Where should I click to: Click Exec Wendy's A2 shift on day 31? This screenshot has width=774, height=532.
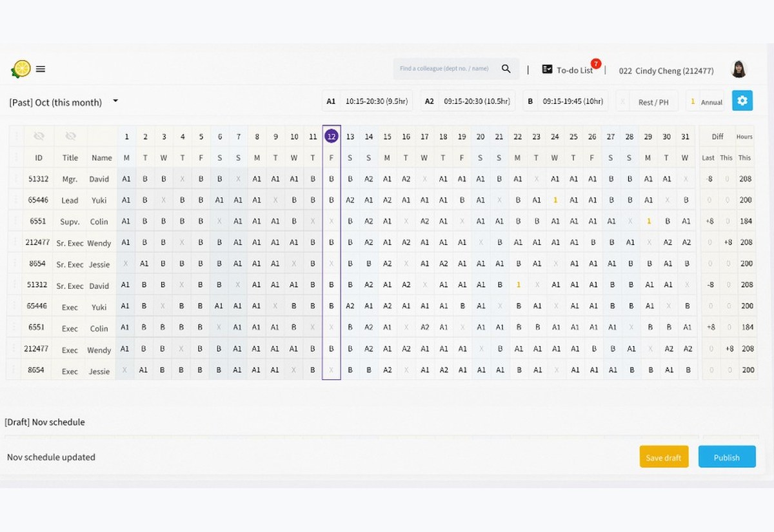[x=687, y=349]
